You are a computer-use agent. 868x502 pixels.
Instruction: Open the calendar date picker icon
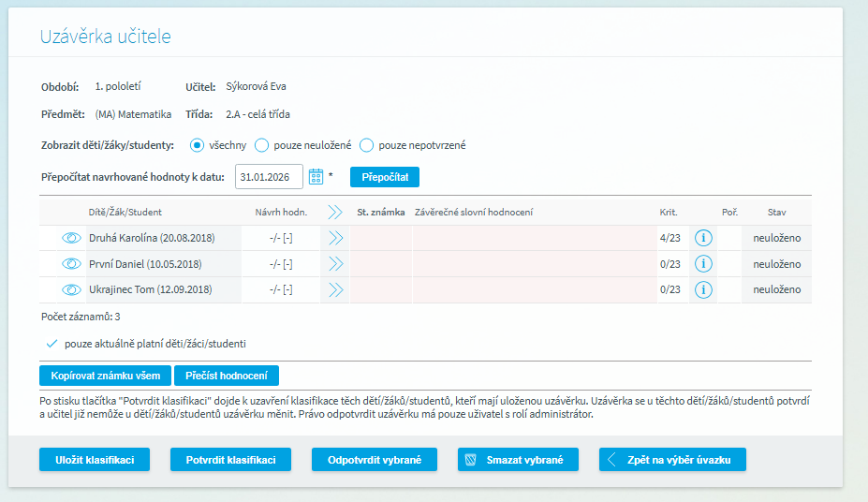point(316,176)
